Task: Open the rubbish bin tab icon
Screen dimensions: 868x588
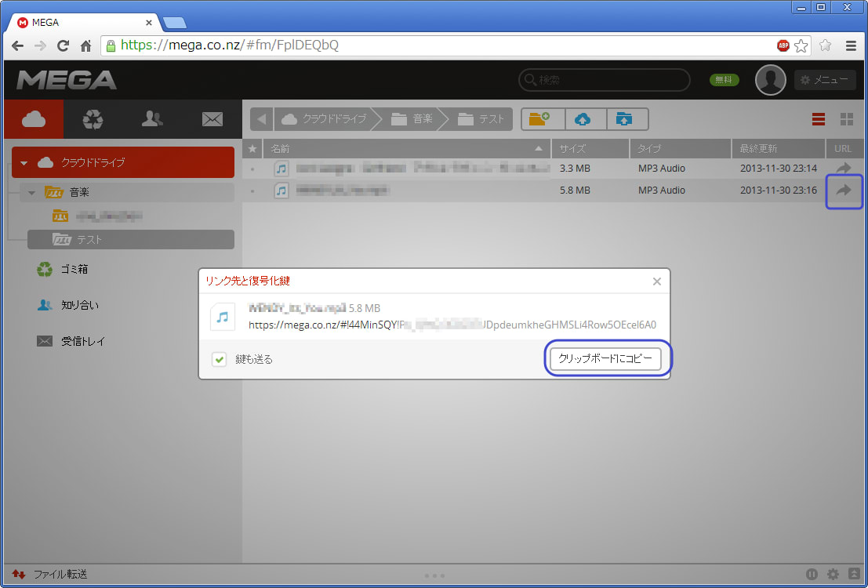Action: point(93,119)
